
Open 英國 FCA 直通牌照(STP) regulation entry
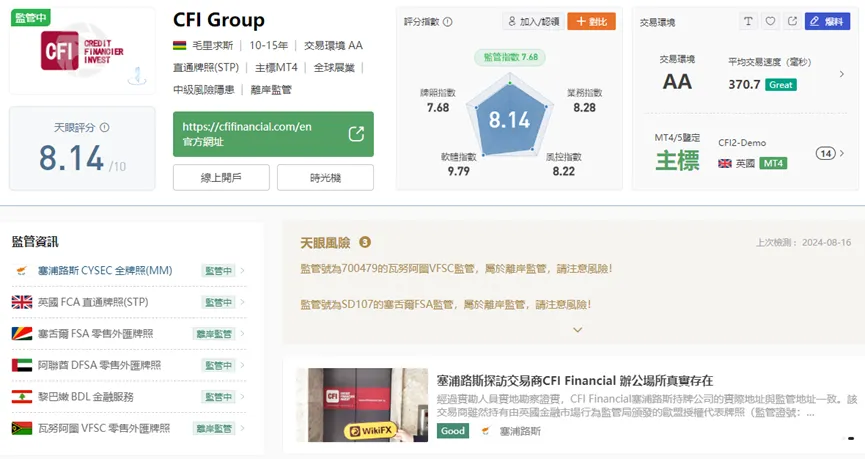[129, 302]
